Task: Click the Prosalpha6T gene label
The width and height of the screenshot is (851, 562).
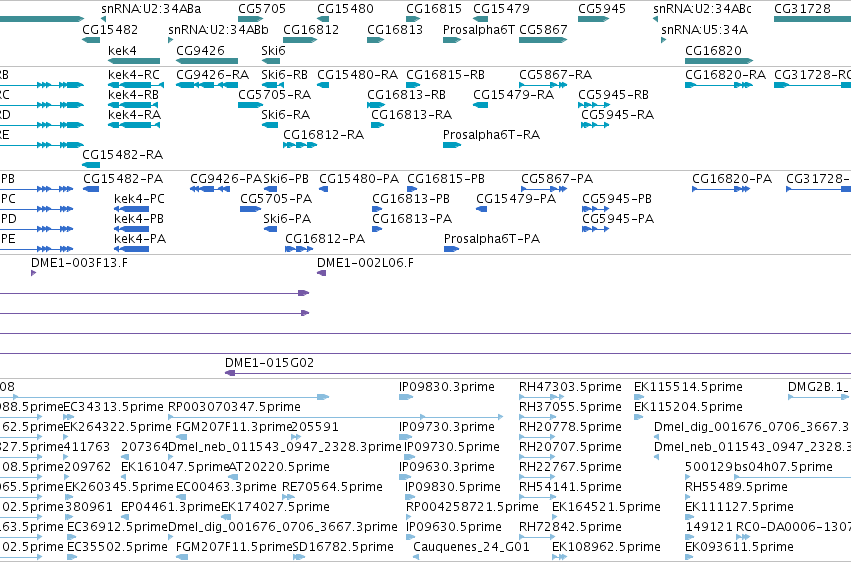Action: pyautogui.click(x=479, y=29)
